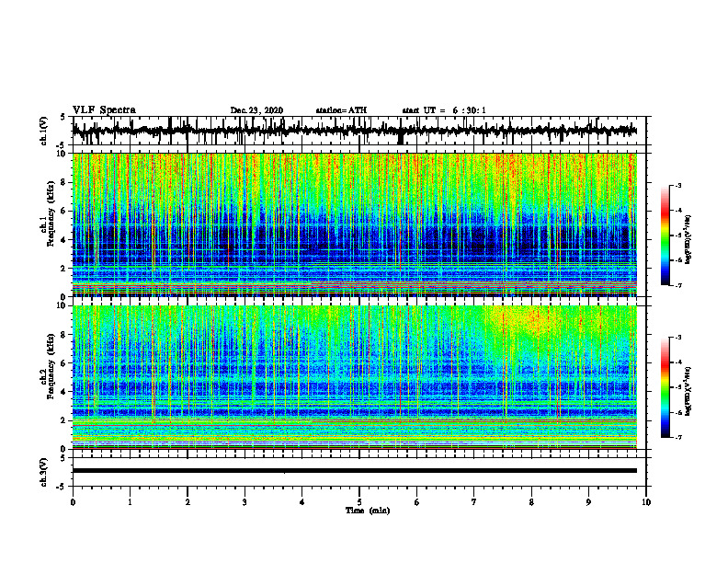The height and width of the screenshot is (563, 728).
Task: Click the ch.1 colorbar log(PSD) label
Action: click(x=689, y=239)
